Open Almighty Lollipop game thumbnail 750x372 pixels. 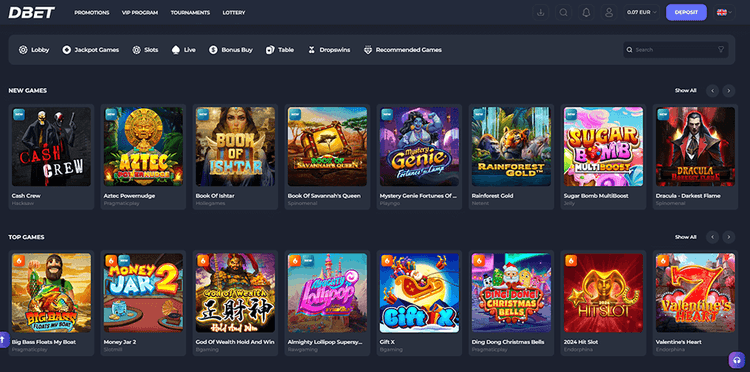[x=327, y=293]
